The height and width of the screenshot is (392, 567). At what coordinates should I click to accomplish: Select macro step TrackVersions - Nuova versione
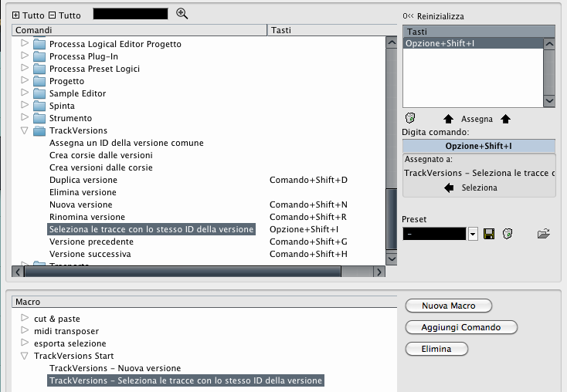(x=115, y=368)
